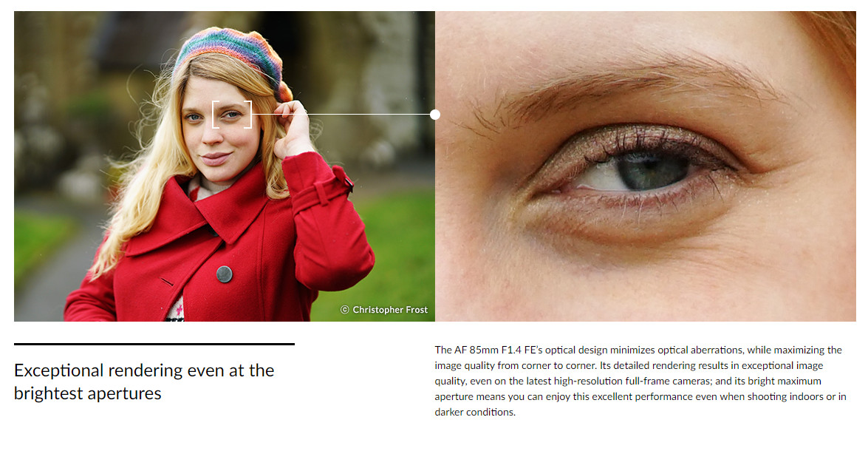Click the grey button on the red coat

click(224, 274)
